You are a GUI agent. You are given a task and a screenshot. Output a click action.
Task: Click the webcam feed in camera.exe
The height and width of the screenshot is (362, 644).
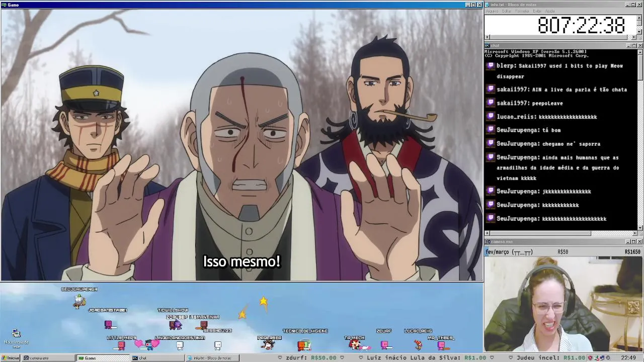click(563, 304)
